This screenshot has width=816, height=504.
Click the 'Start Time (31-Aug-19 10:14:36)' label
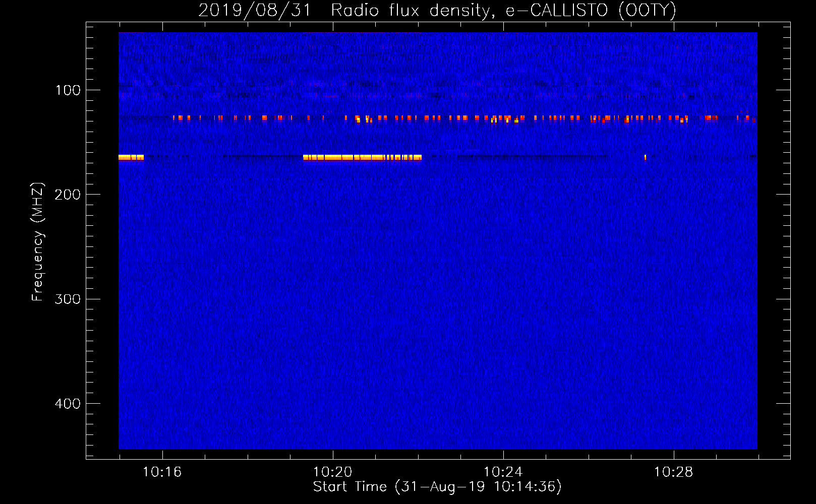coord(437,487)
